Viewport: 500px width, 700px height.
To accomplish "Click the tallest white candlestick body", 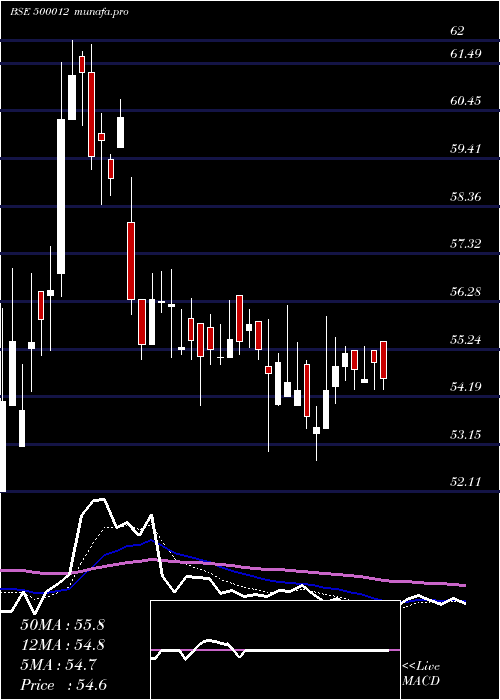I will coord(61,196).
